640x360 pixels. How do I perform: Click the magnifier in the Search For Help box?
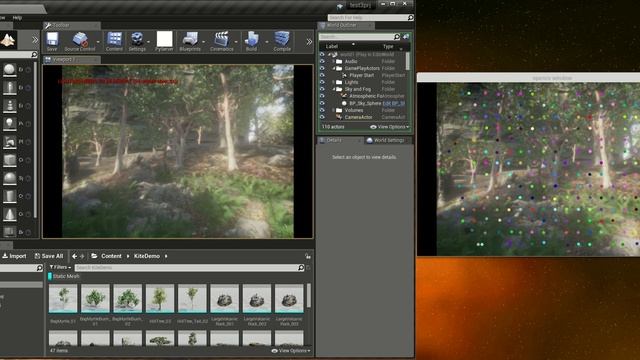pyautogui.click(x=410, y=18)
